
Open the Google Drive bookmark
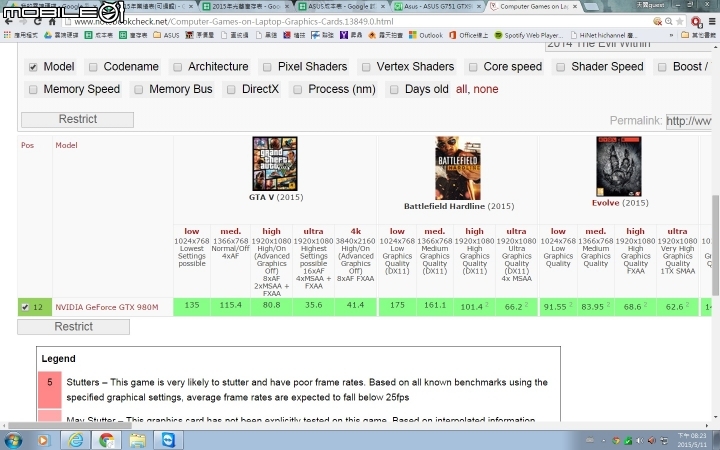coord(61,35)
